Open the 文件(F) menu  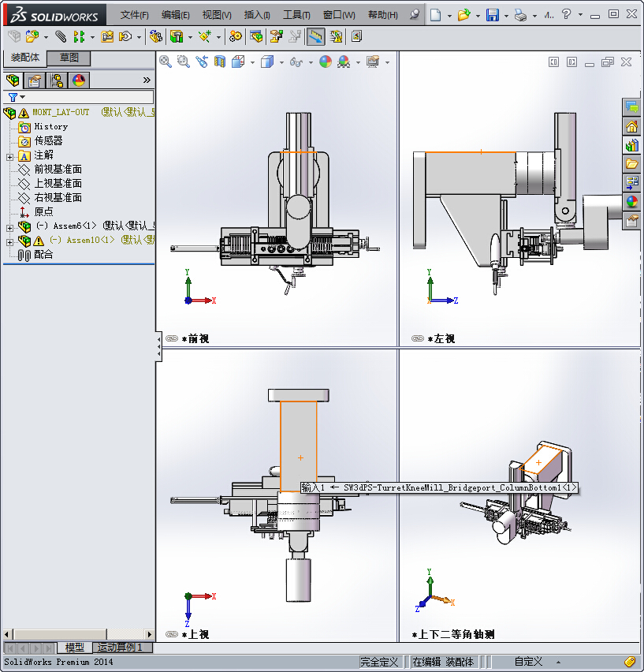[x=135, y=15]
